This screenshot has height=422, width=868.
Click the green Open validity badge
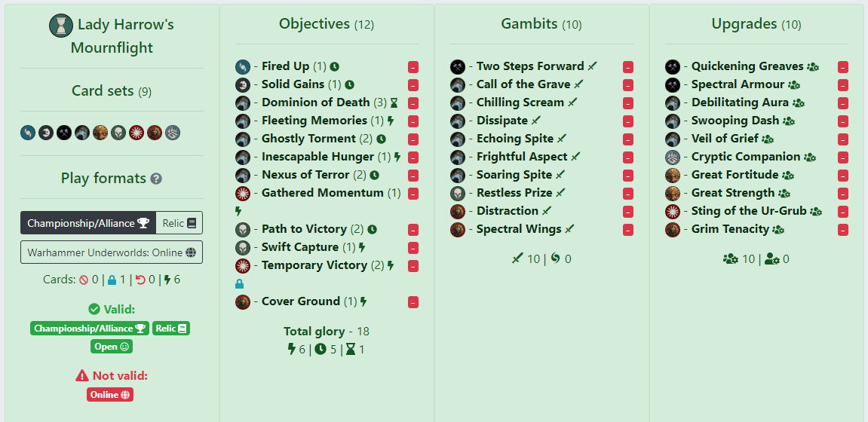click(112, 347)
